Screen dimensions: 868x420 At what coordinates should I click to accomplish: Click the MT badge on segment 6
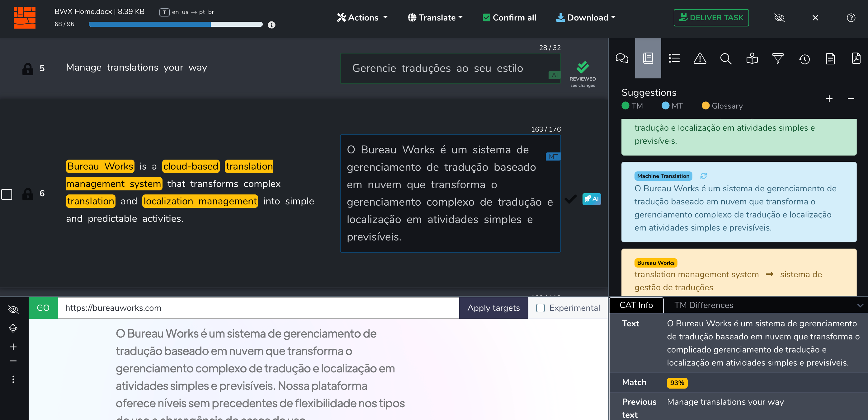553,156
